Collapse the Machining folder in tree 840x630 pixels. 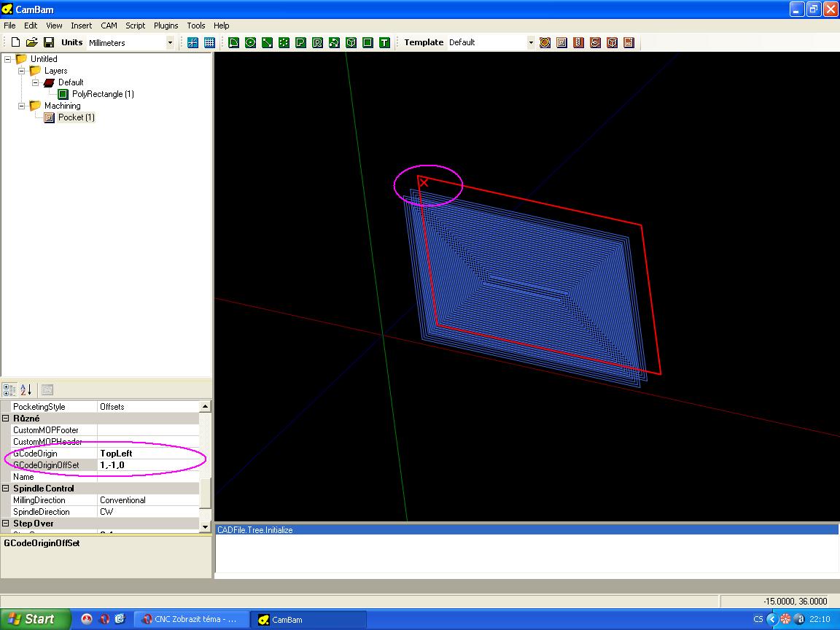pos(22,106)
